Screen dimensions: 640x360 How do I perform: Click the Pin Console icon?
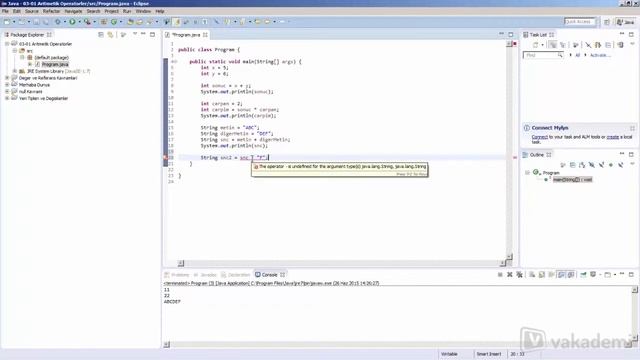point(583,275)
